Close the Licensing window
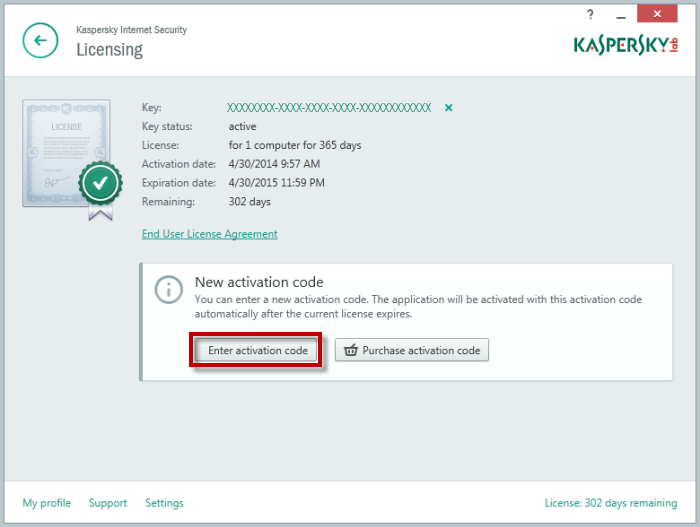This screenshot has width=700, height=527. (x=657, y=14)
